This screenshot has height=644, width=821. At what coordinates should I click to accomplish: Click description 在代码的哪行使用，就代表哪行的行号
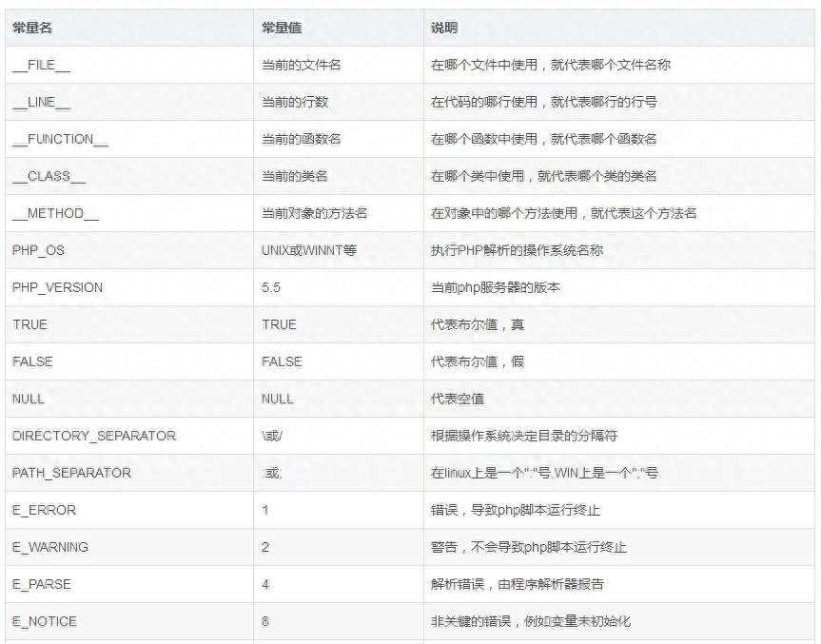[x=544, y=102]
